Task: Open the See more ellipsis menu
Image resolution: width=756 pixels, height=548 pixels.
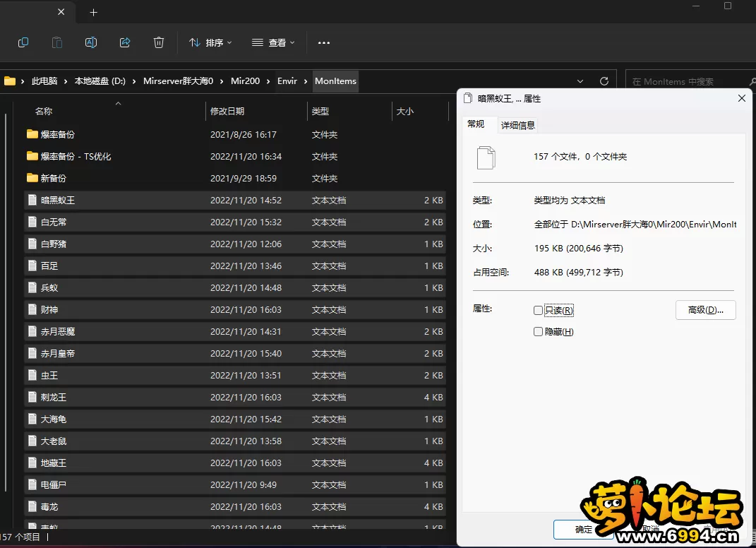Action: (324, 42)
